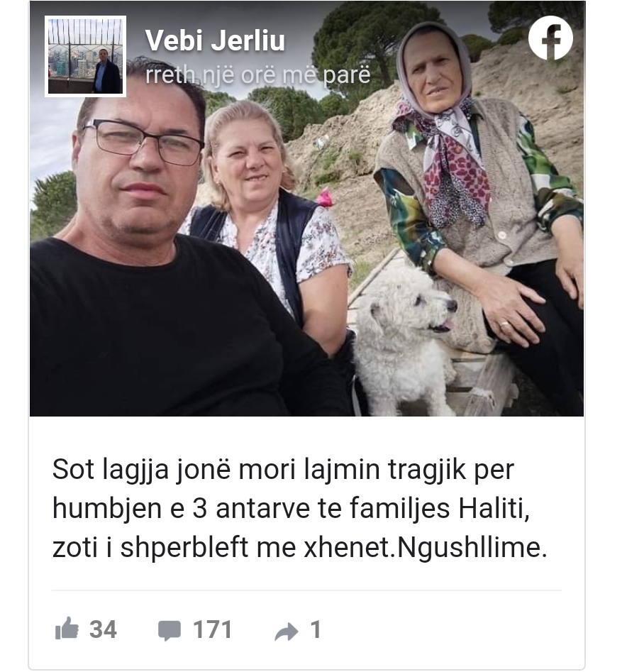This screenshot has height=672, width=627.
Task: Click the share arrow icon
Action: [286, 632]
